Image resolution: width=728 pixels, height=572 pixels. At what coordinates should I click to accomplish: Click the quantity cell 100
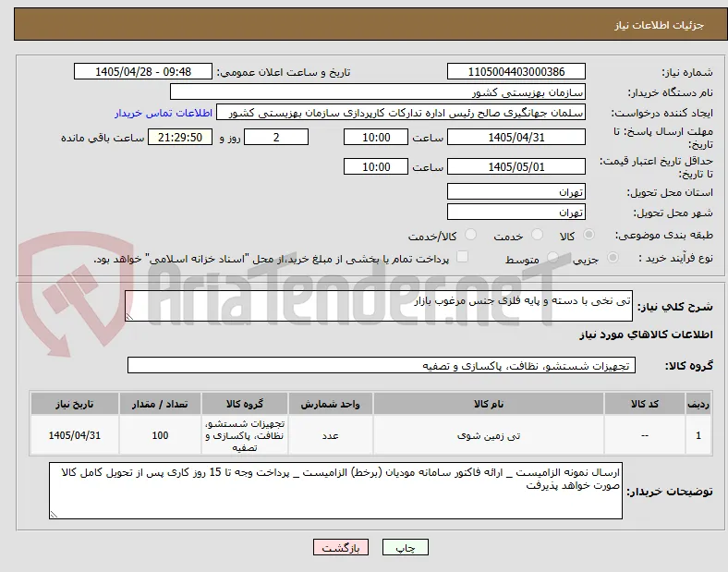pos(160,435)
